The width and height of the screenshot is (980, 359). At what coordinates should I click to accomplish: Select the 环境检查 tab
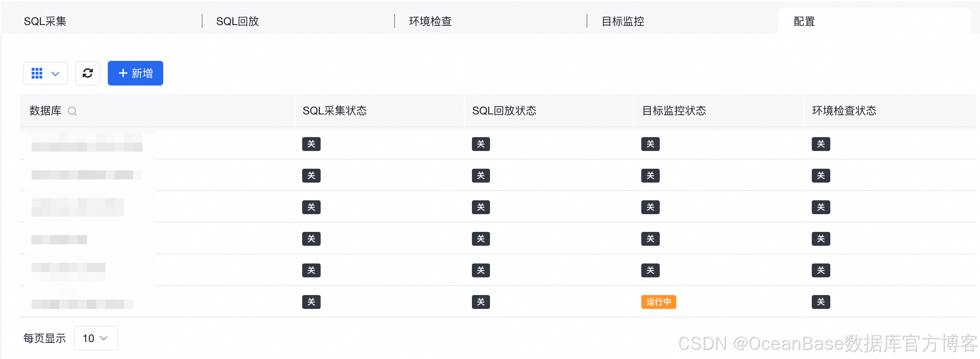click(430, 21)
